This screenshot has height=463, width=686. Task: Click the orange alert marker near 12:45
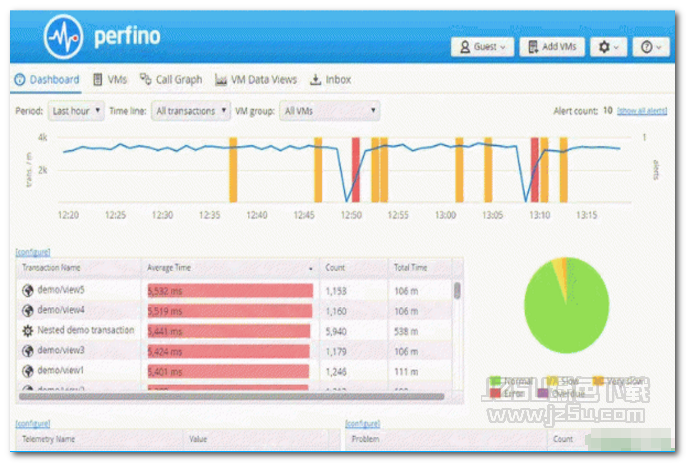pos(318,170)
